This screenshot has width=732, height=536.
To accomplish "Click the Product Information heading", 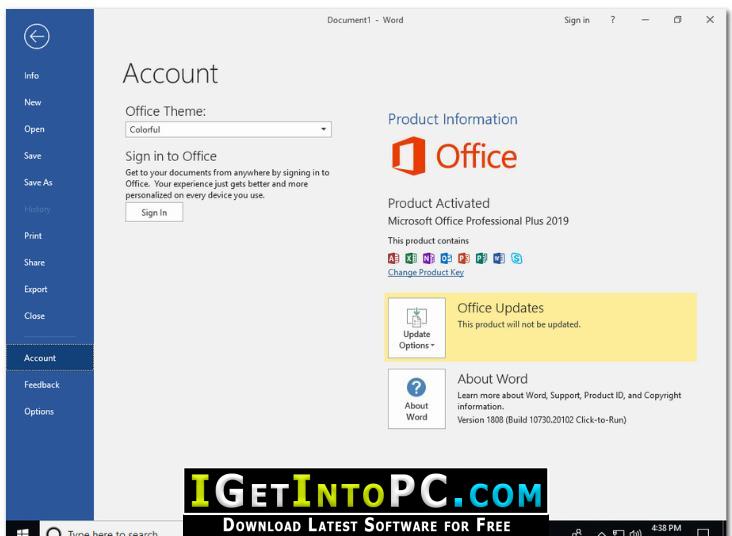I will tap(452, 119).
